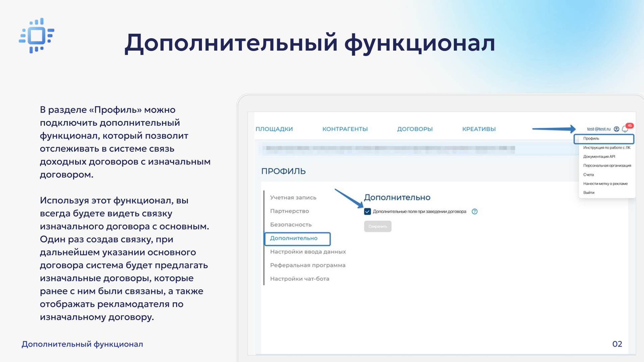Choose Документация API menu entry
Image resolution: width=644 pixels, height=362 pixels.
(x=599, y=157)
